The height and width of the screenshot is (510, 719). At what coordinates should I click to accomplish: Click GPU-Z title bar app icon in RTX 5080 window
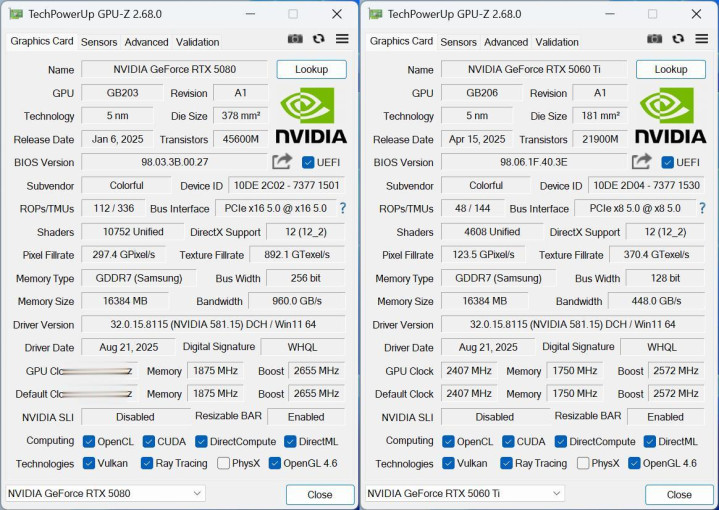16,14
